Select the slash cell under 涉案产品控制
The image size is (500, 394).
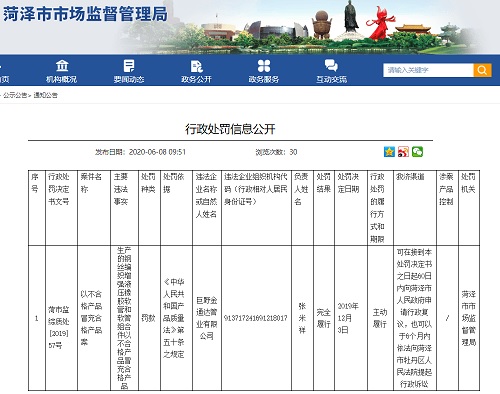(448, 318)
